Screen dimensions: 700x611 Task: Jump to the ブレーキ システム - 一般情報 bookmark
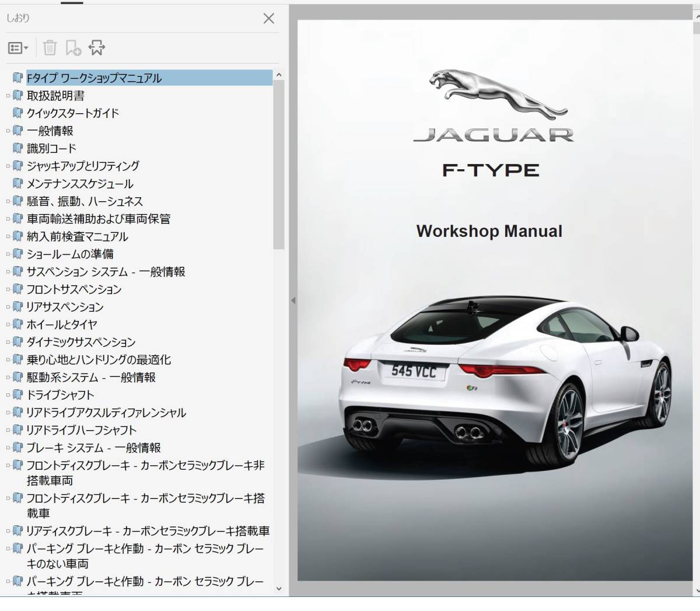pos(93,448)
